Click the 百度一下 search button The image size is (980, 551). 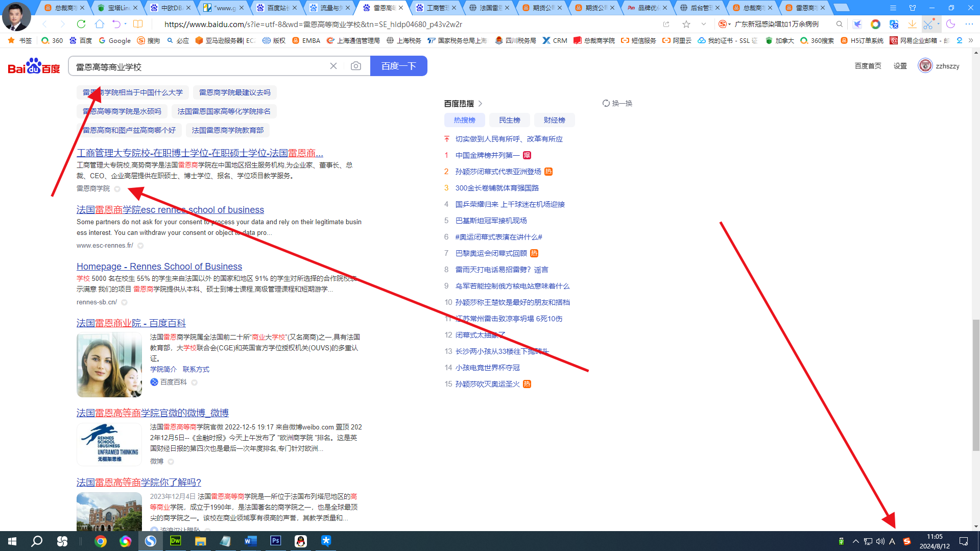[398, 65]
